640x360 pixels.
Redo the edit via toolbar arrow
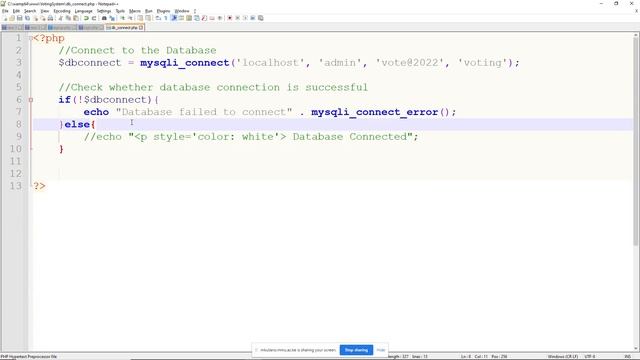(x=93, y=18)
